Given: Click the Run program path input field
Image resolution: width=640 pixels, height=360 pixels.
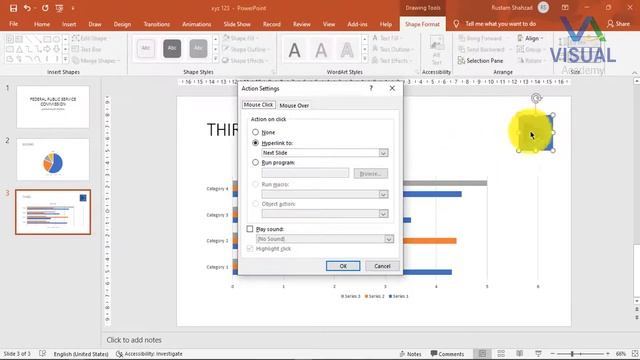Looking at the screenshot, I should (305, 173).
